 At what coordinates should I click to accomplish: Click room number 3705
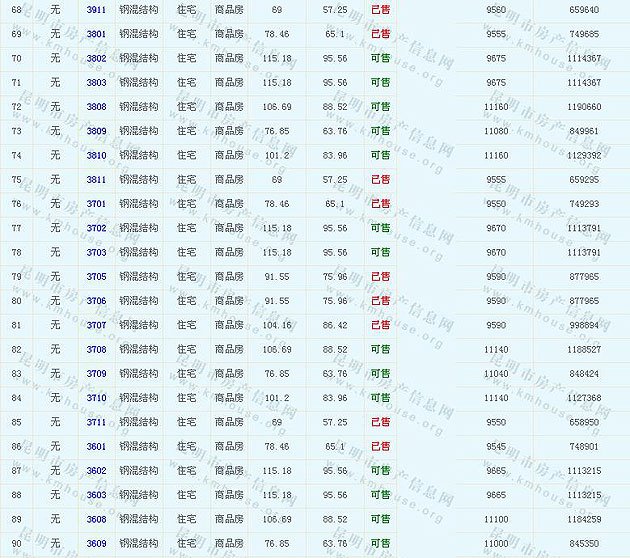(x=96, y=277)
